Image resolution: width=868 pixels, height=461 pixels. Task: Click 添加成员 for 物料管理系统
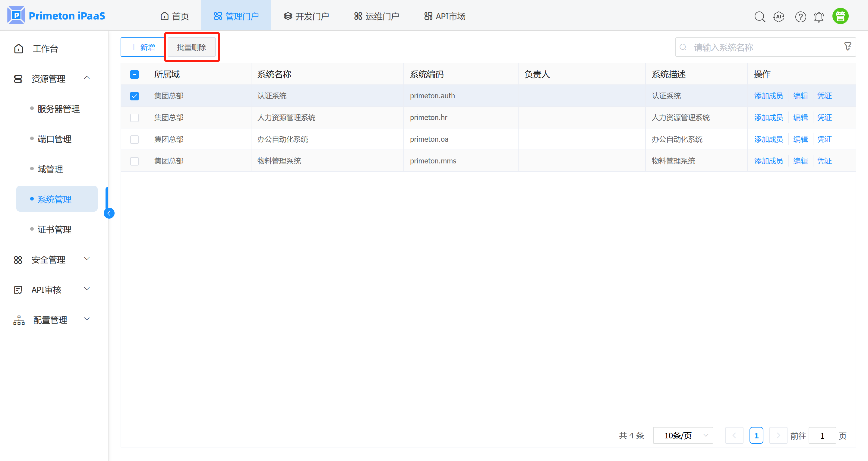pyautogui.click(x=768, y=161)
